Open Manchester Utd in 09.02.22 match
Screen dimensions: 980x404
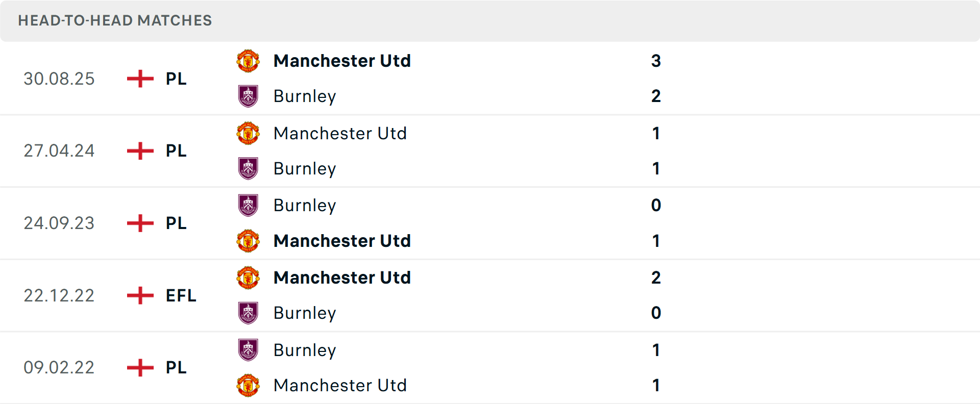coord(340,386)
